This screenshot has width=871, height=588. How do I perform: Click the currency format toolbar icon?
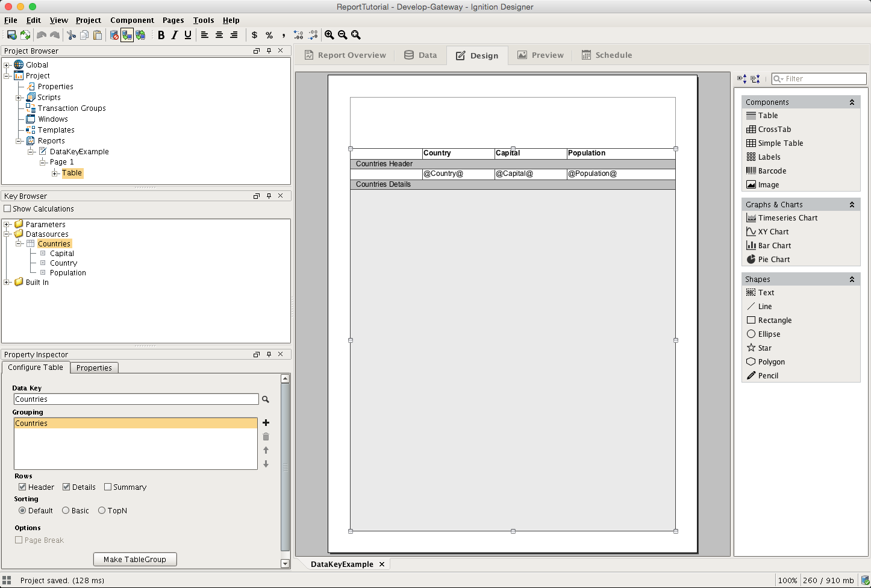pyautogui.click(x=254, y=35)
